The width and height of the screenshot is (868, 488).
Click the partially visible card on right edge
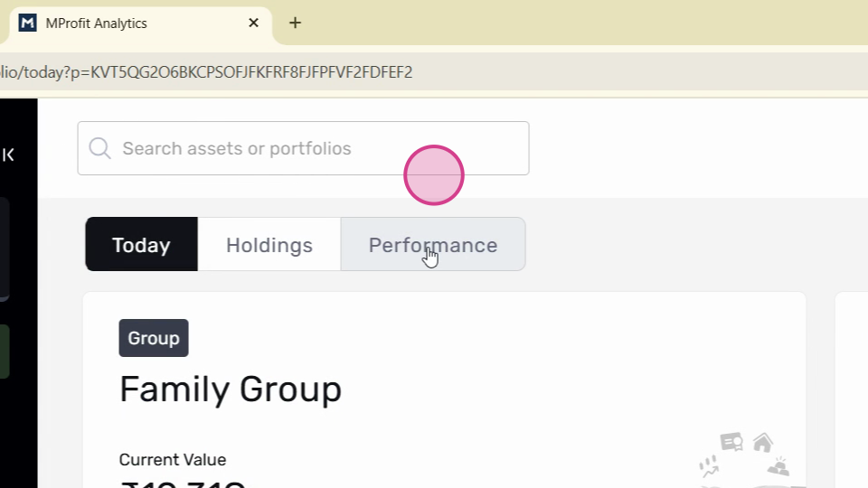[x=852, y=390]
